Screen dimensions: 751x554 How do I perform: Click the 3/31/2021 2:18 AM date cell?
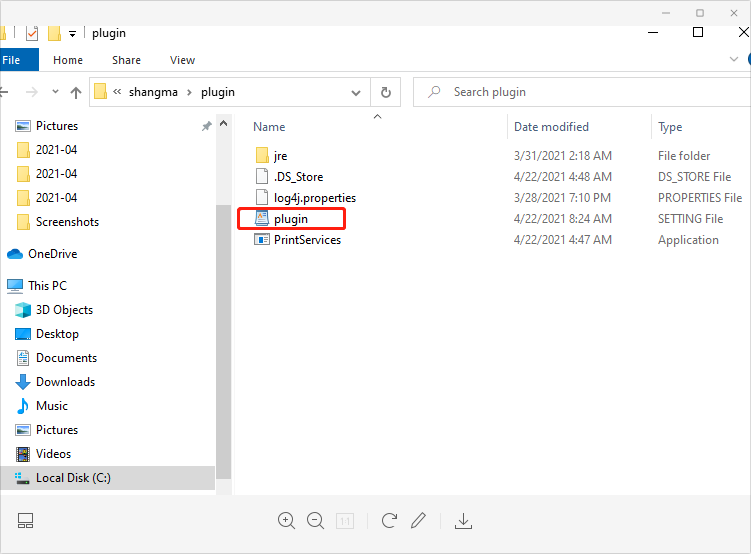point(563,156)
